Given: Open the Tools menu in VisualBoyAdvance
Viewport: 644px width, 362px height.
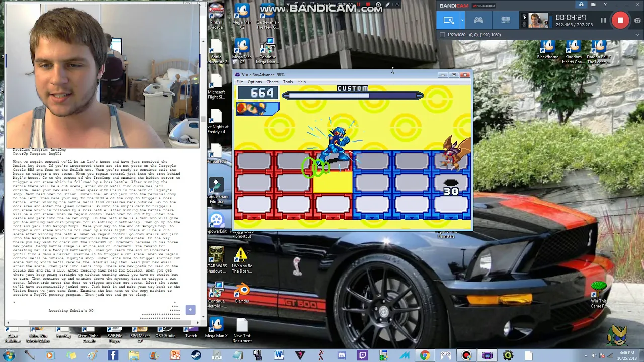Looking at the screenshot, I should (288, 82).
